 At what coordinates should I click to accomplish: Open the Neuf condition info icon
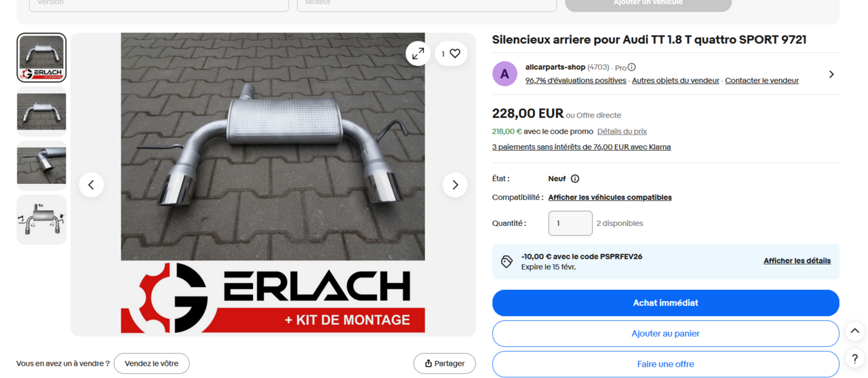point(575,178)
